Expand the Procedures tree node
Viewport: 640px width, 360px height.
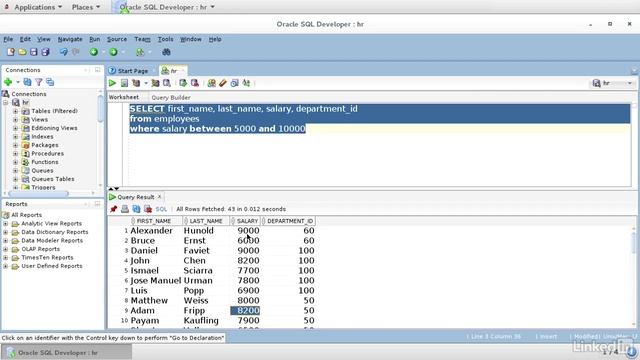coord(16,153)
